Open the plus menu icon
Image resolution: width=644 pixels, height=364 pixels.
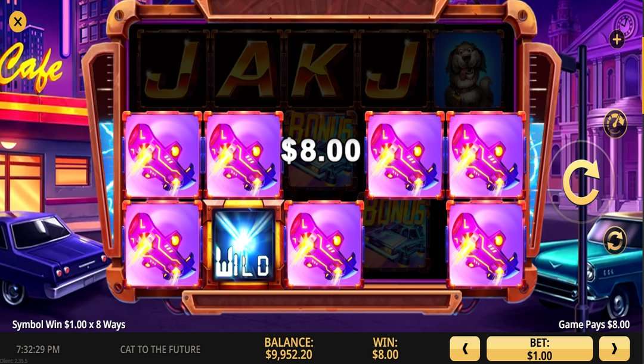(x=617, y=40)
